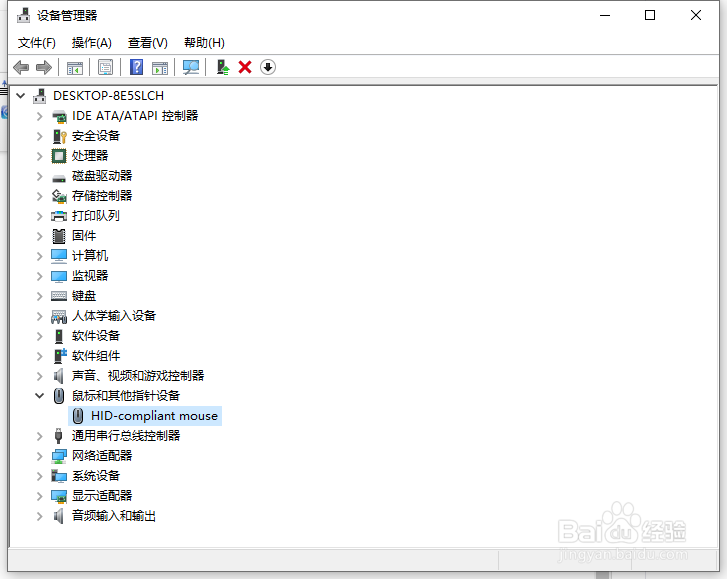
Task: Select the 监视器 label
Action: (x=90, y=276)
